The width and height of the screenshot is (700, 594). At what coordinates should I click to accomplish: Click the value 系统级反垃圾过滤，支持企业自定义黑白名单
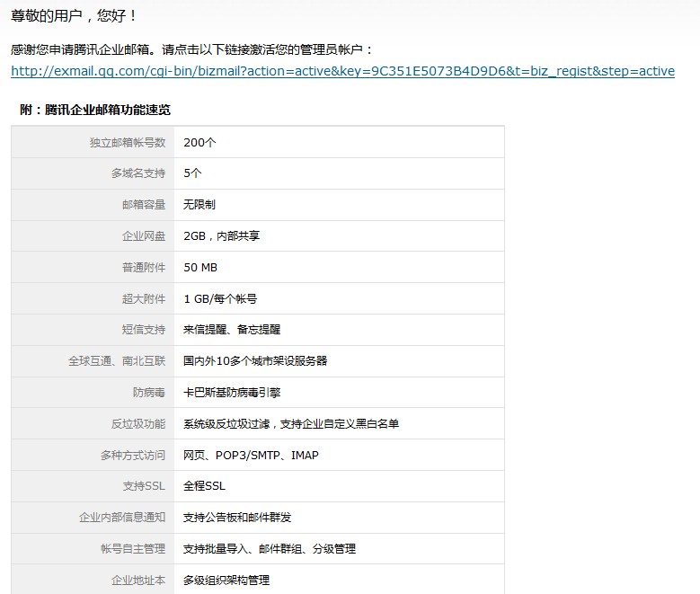tap(291, 424)
